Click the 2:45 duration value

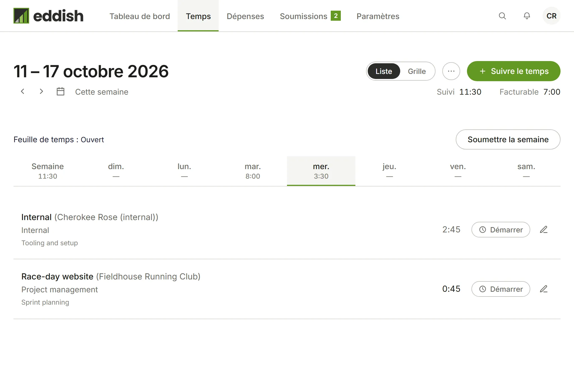click(451, 230)
